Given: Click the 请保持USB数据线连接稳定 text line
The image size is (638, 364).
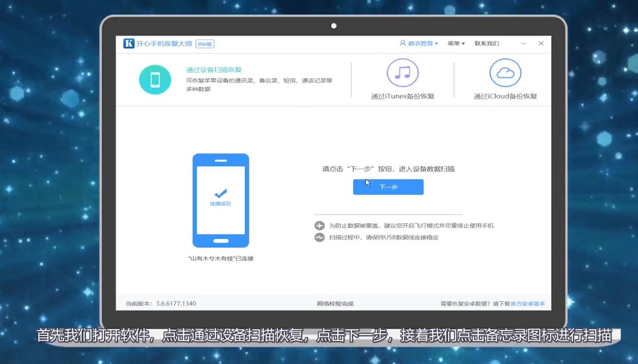Looking at the screenshot, I should point(384,238).
